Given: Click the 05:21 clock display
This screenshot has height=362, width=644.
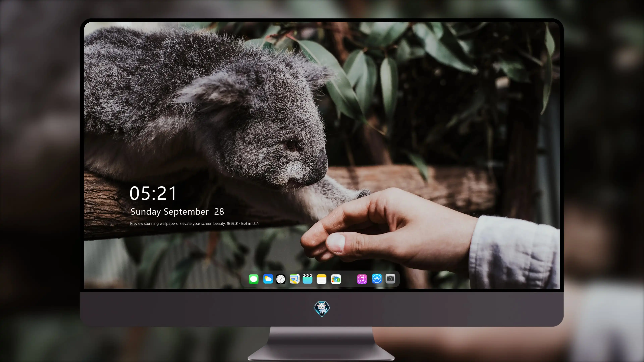Looking at the screenshot, I should [x=153, y=193].
